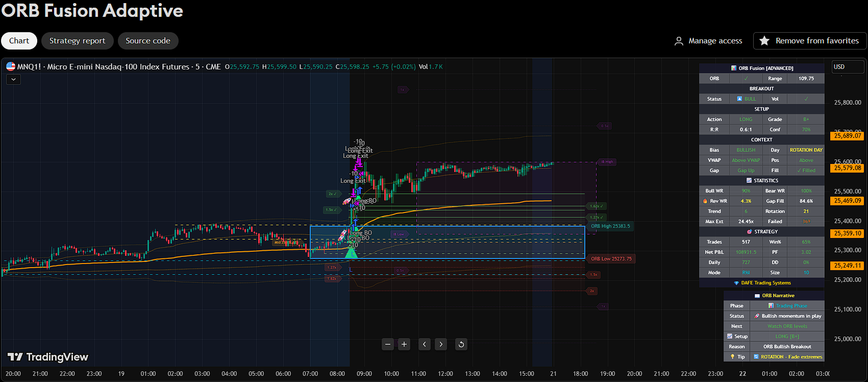The width and height of the screenshot is (868, 382).
Task: Click the Gap Fill 84.6% value
Action: (x=806, y=201)
